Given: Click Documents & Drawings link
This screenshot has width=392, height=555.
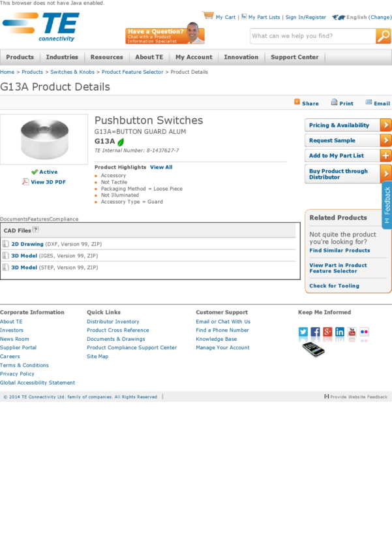Looking at the screenshot, I should 116,339.
